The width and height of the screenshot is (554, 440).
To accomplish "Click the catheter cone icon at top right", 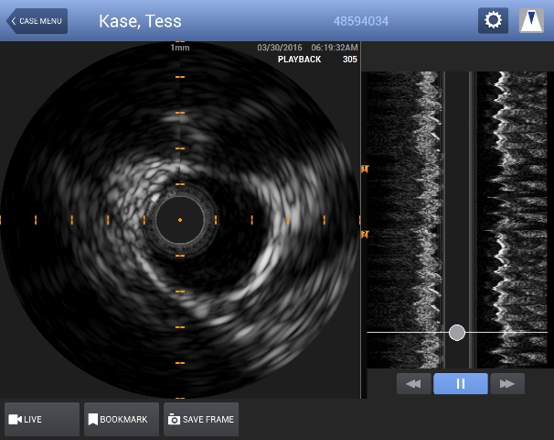I will (x=531, y=20).
